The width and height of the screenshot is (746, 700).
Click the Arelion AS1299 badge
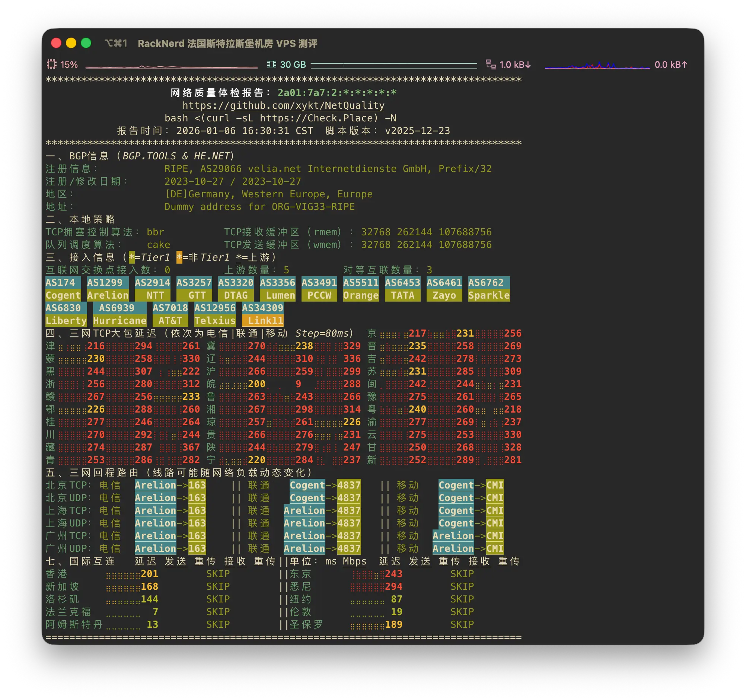[108, 289]
